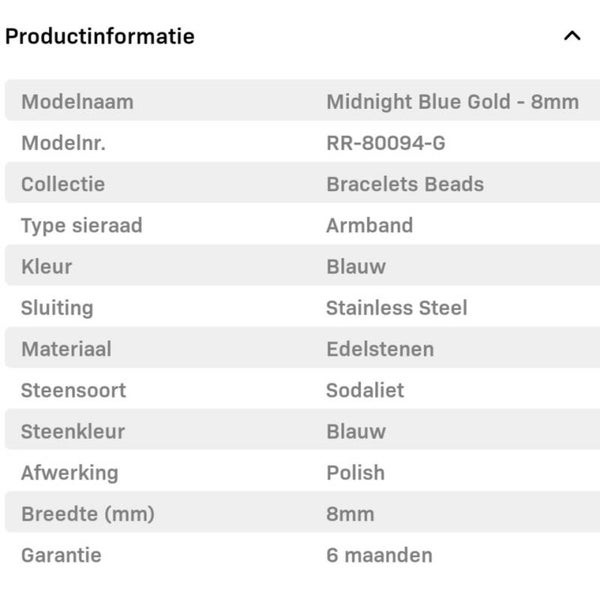Image resolution: width=600 pixels, height=609 pixels.
Task: Click the Productinformatie heading
Action: pyautogui.click(x=100, y=36)
